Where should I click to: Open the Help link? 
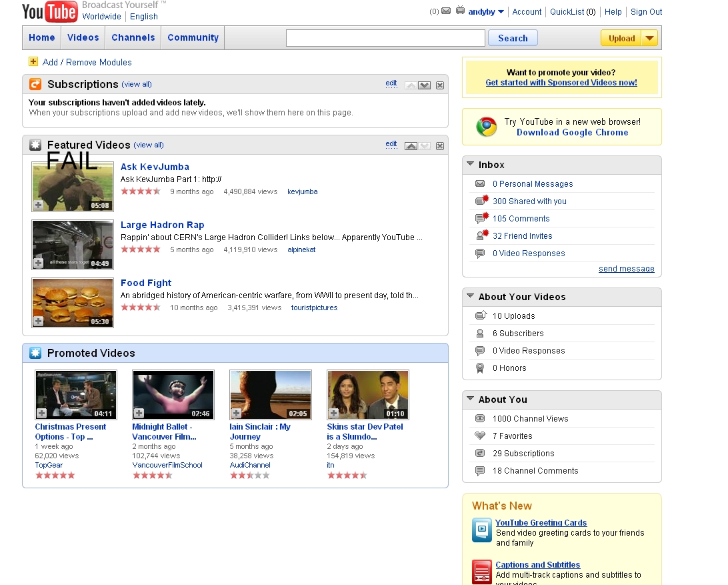pos(613,11)
